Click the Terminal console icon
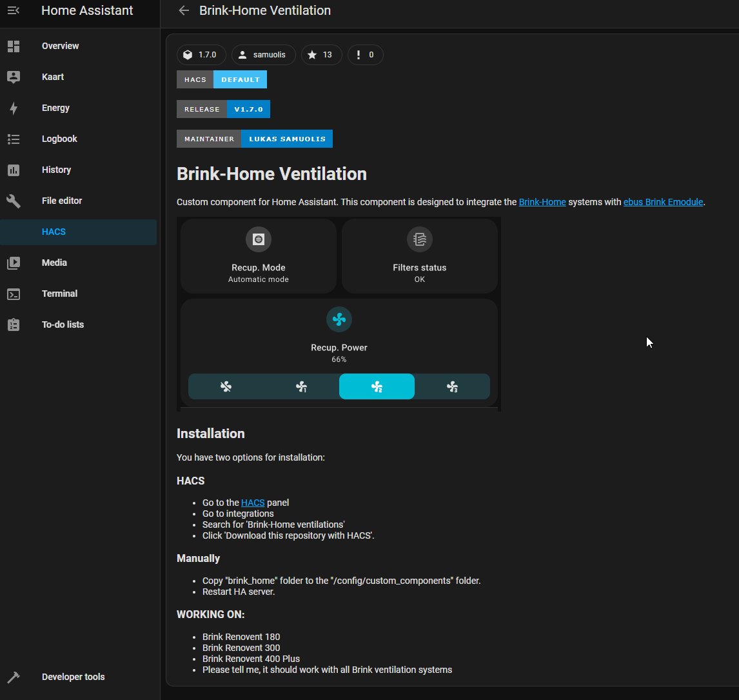 pos(14,294)
